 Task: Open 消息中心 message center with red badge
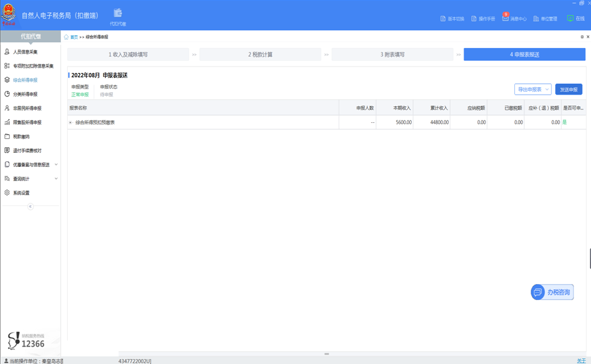[514, 18]
